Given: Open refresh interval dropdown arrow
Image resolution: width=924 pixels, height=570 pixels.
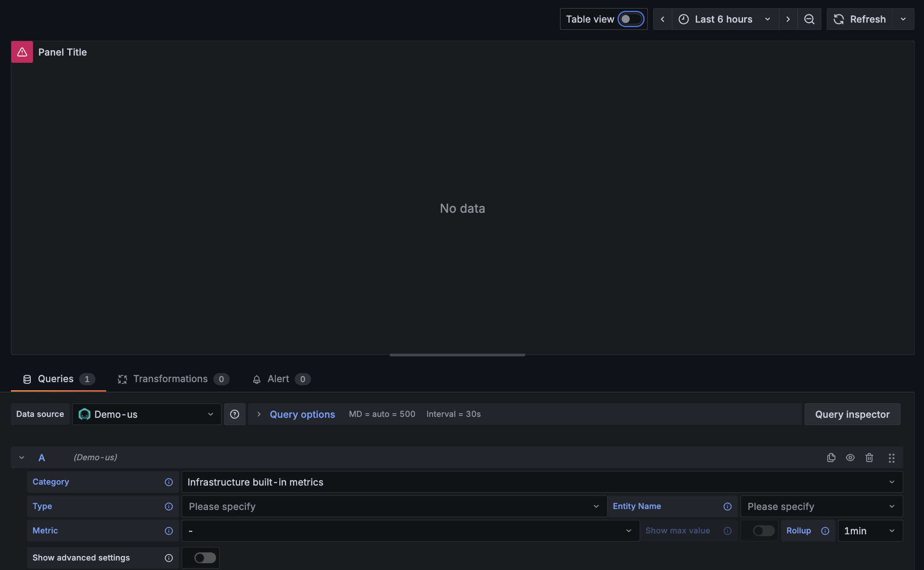Looking at the screenshot, I should point(903,19).
